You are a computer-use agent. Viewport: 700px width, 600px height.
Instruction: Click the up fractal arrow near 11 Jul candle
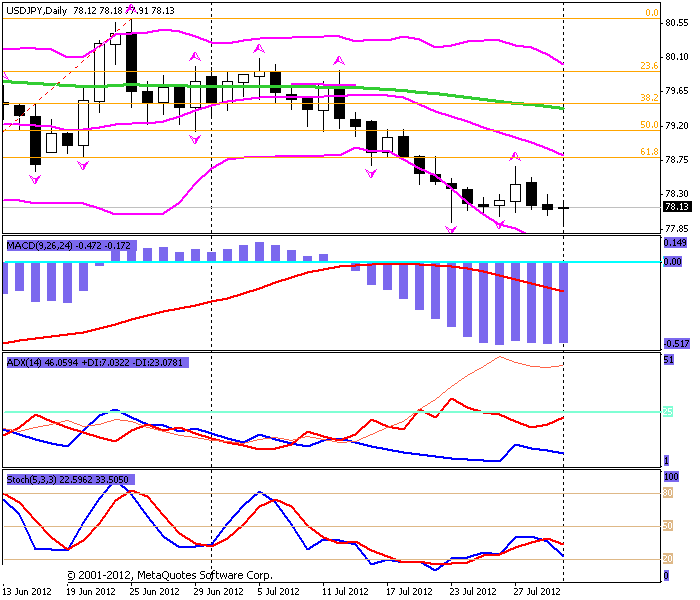click(x=339, y=60)
